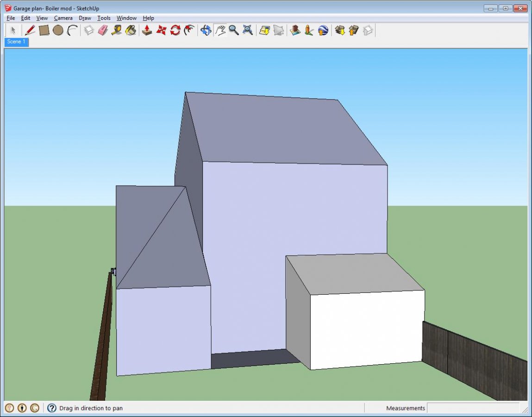
Task: Open the Draw menu
Action: coord(85,18)
